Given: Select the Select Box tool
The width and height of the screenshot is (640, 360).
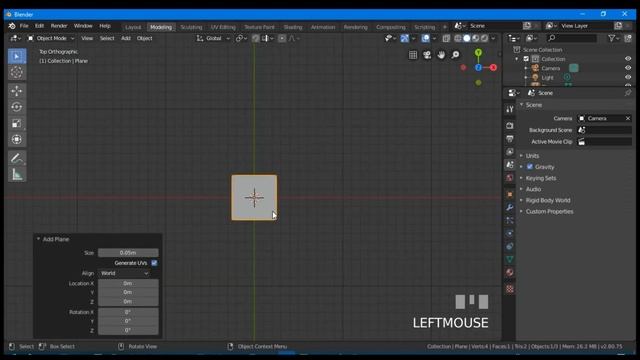Looking at the screenshot, I should pos(17,56).
